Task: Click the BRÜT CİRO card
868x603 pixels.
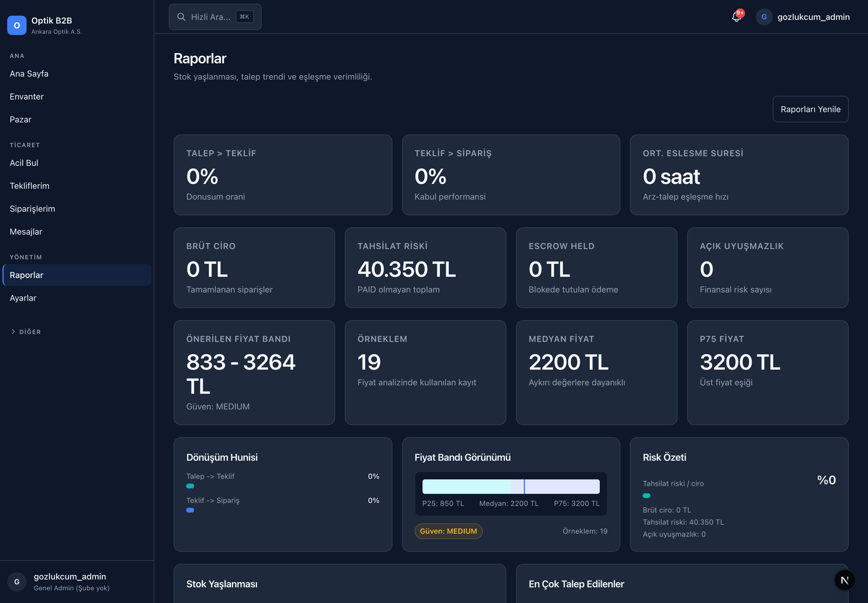Action: (x=254, y=268)
